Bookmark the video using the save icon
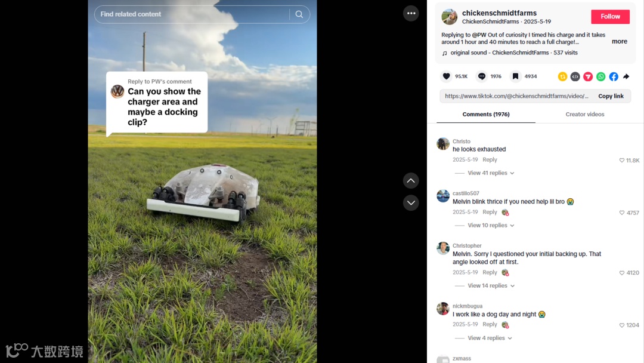This screenshot has height=363, width=644. click(515, 76)
